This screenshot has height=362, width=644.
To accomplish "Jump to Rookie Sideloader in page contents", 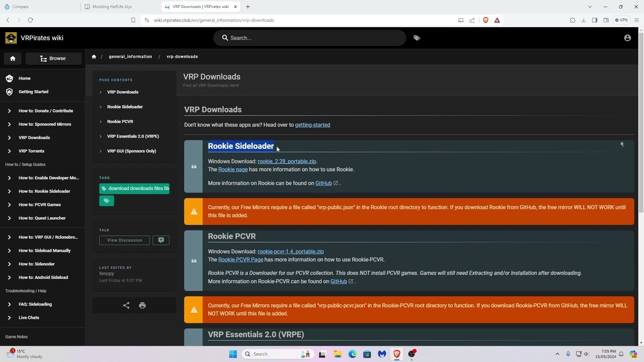I will click(125, 107).
